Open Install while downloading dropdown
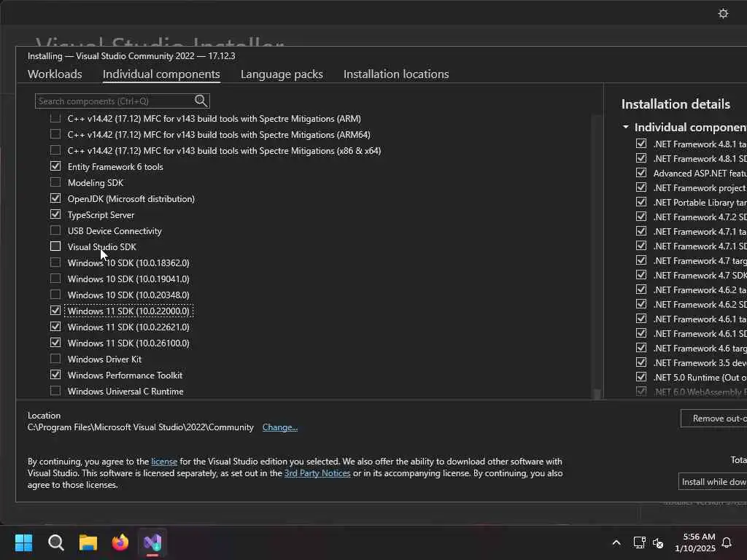The image size is (747, 560). pos(713,481)
